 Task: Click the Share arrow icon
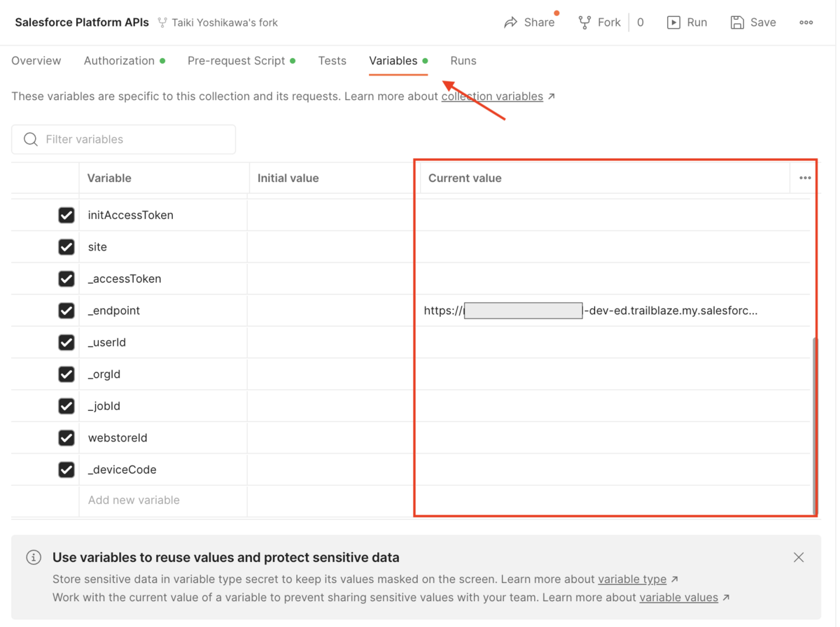click(510, 22)
